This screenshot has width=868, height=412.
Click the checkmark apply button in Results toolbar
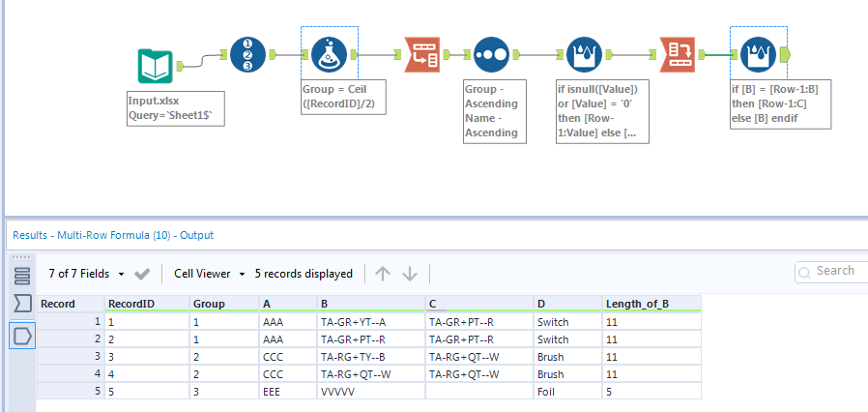point(142,274)
